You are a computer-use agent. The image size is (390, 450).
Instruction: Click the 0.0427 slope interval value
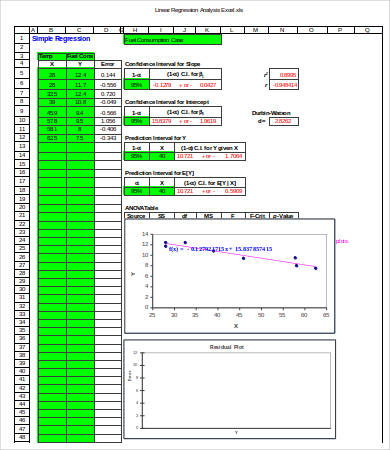click(x=208, y=85)
